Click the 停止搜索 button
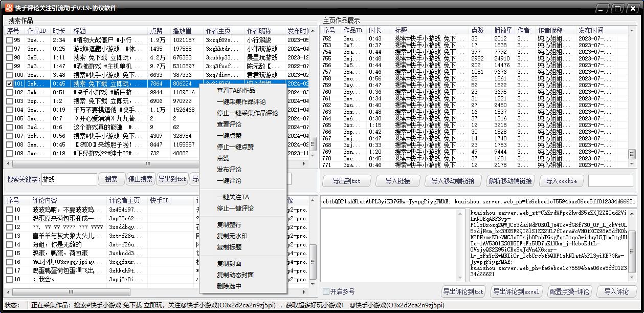This screenshot has width=644, height=313. [141, 179]
